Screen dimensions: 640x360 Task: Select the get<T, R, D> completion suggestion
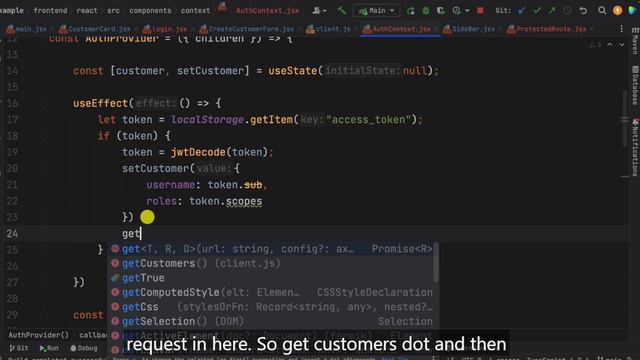tap(271, 249)
